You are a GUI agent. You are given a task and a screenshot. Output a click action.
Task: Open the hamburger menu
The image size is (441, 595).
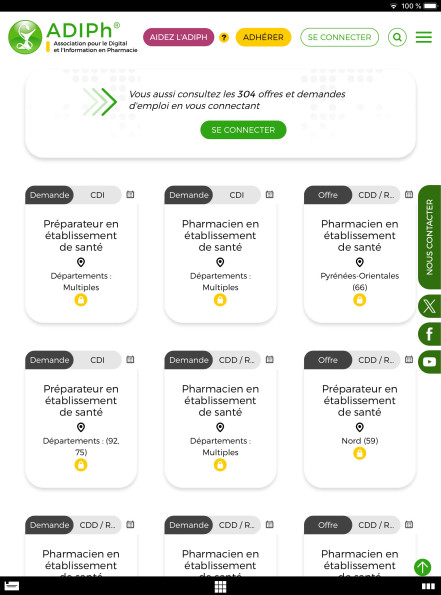tap(424, 37)
